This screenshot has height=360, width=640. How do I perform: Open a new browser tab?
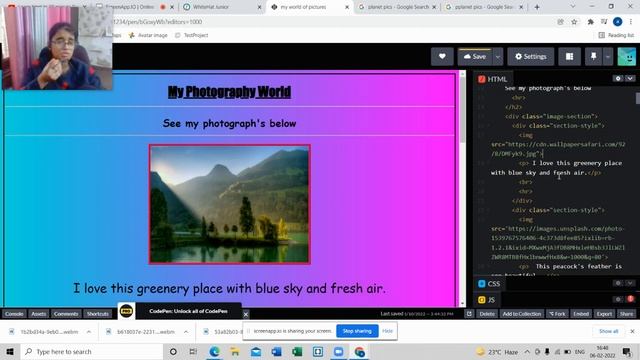tap(537, 7)
